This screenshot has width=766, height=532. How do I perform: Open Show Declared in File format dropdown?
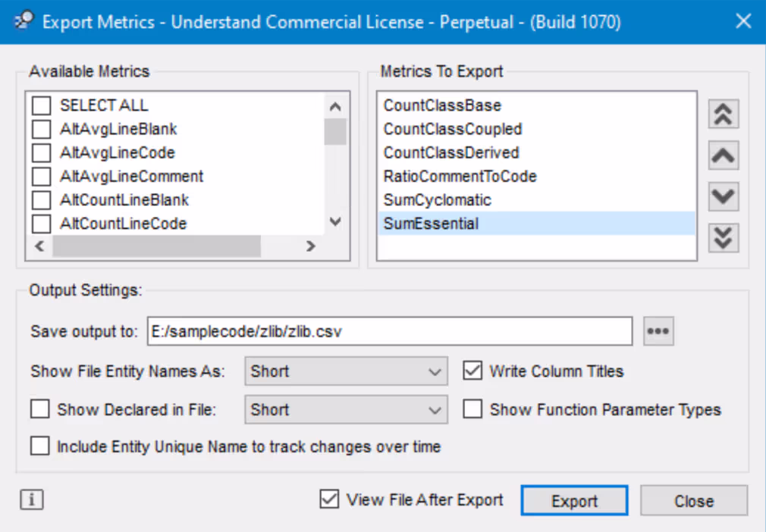pyautogui.click(x=346, y=409)
